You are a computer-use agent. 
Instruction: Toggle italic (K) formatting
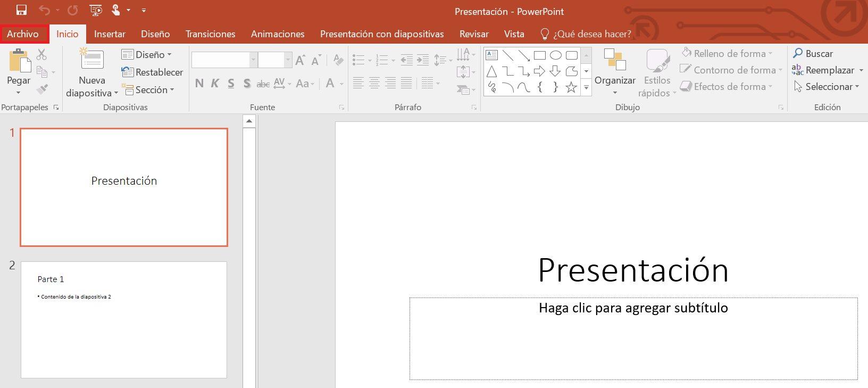click(x=215, y=83)
